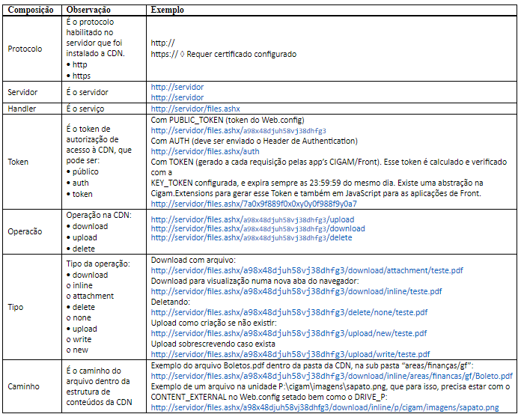Click the 'Deletando:' label

click(171, 302)
